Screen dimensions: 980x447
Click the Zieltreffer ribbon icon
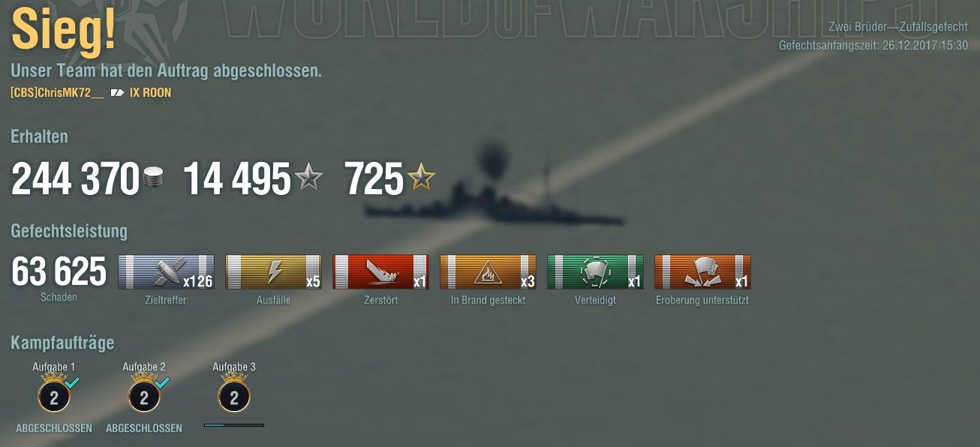point(166,272)
